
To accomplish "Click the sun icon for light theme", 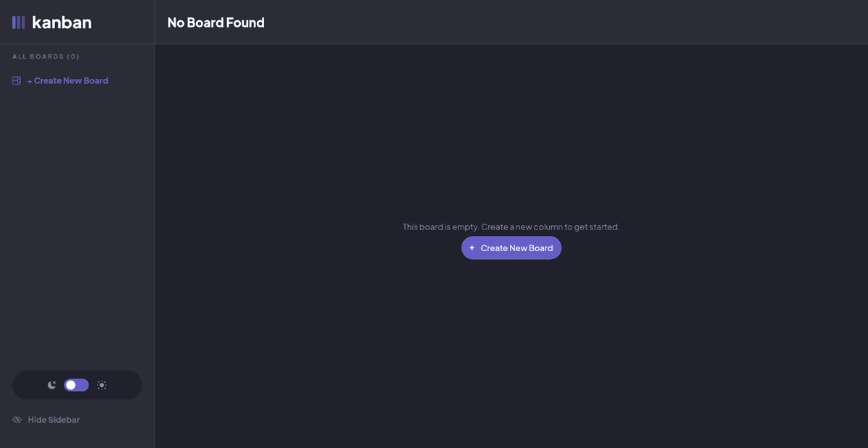I will coord(102,385).
